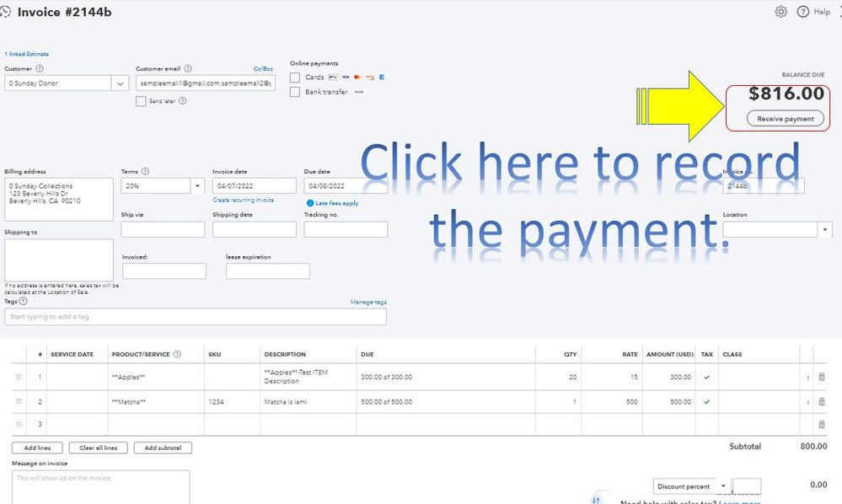Open the Cc/Bcc link

(263, 69)
